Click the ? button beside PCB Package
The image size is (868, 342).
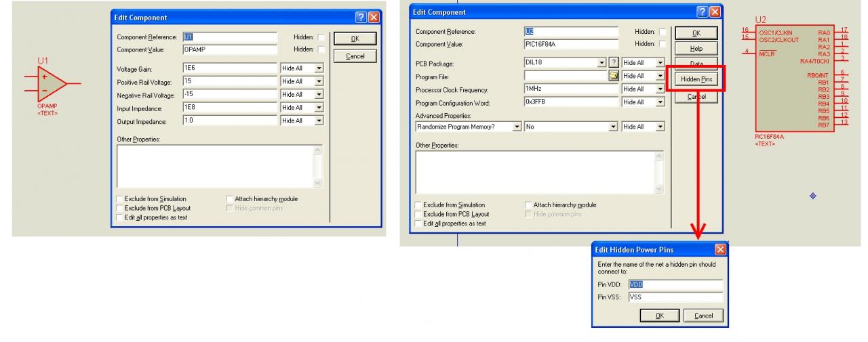614,63
